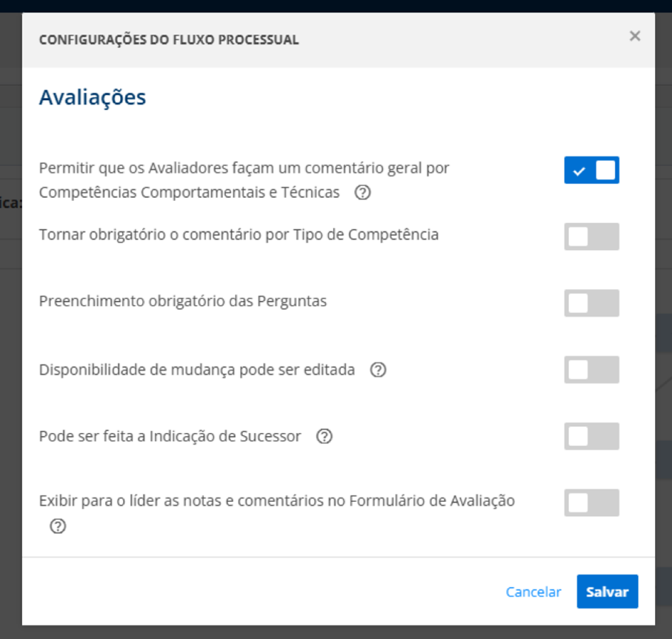Click the Disponibilidade de mudança label text
Viewport: 672px width, 639px height.
(x=196, y=369)
